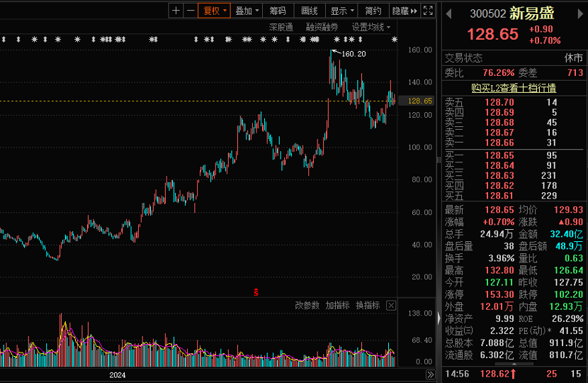Open 设置均线 dropdown

tap(371, 27)
